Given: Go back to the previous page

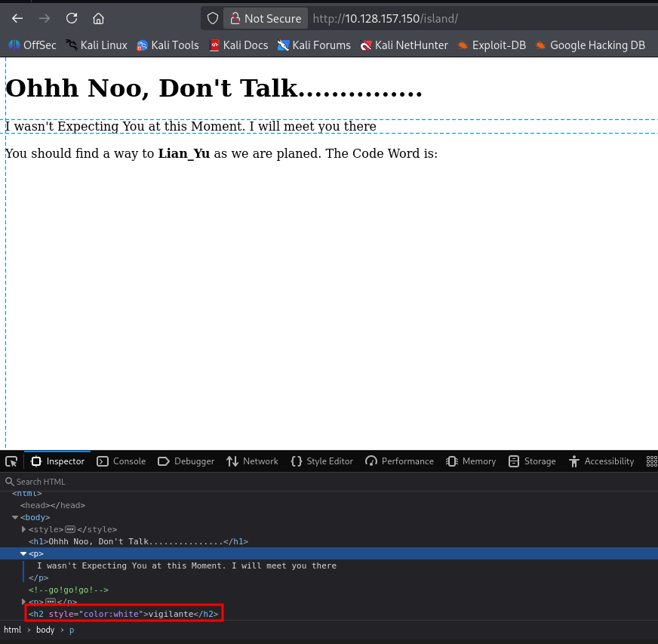Looking at the screenshot, I should coord(17,18).
